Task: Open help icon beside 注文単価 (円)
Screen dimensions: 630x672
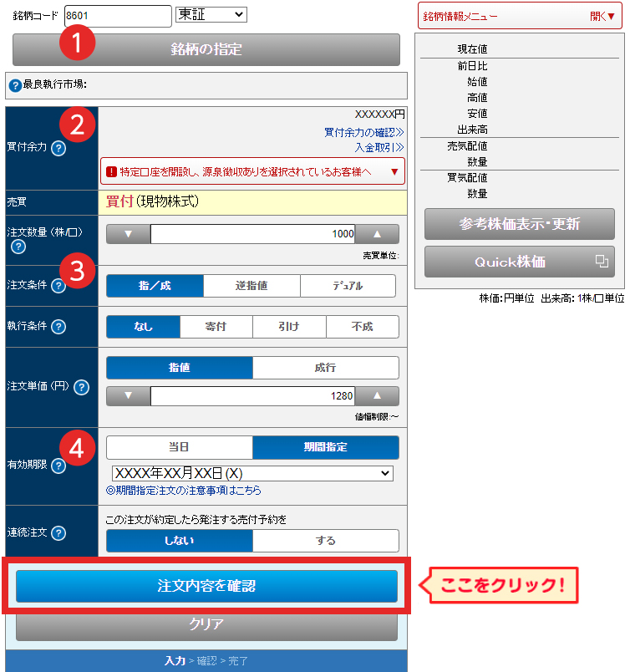Action: pos(81,387)
